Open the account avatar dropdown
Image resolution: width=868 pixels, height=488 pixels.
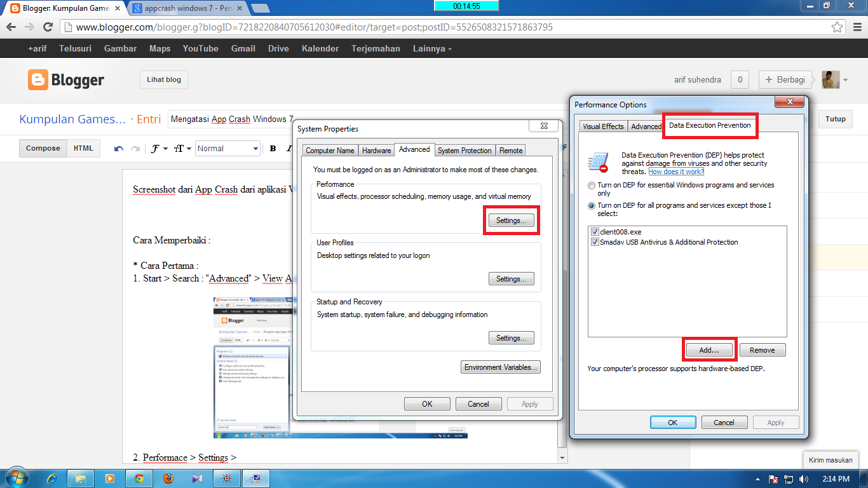(844, 79)
